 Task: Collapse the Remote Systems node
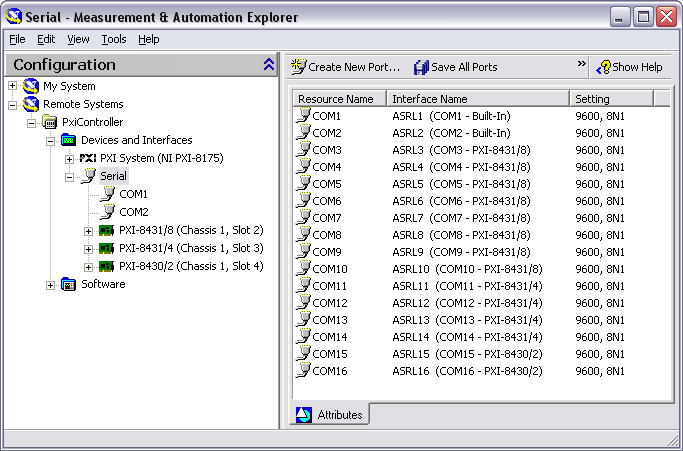(13, 105)
